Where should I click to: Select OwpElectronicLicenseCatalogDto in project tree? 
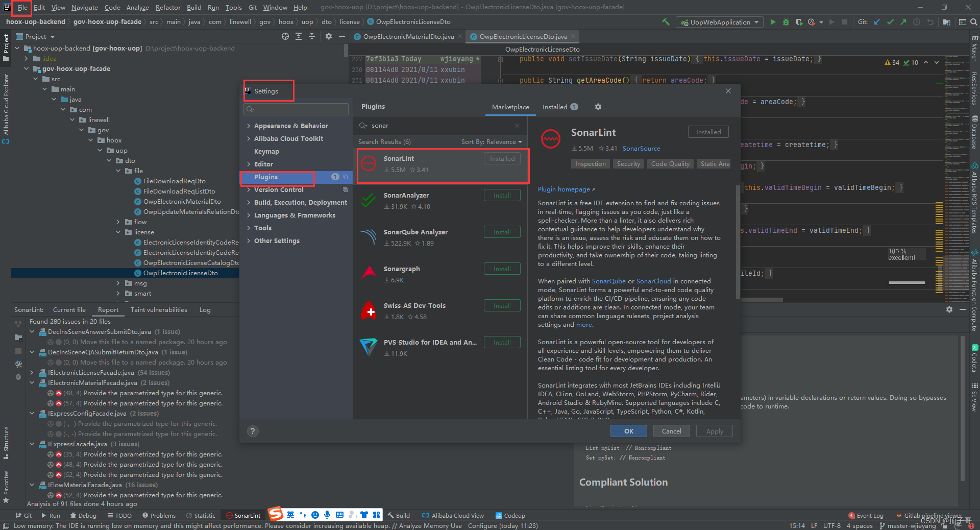(187, 263)
